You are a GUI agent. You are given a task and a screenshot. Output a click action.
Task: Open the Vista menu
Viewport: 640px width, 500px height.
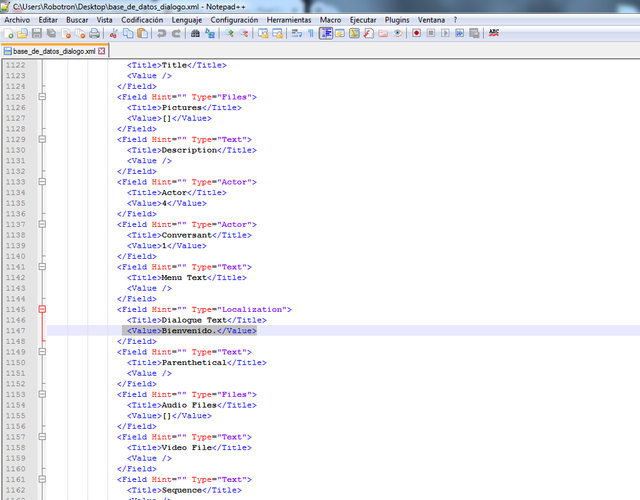(x=104, y=20)
